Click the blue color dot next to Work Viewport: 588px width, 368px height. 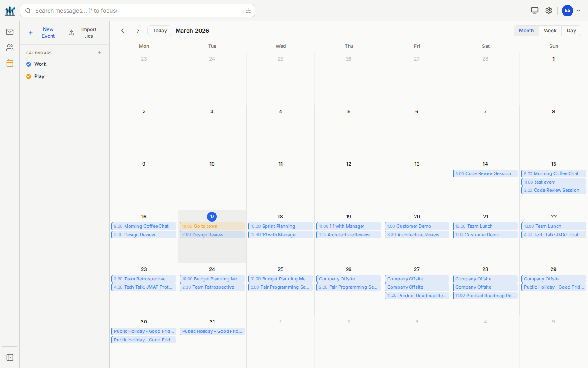[29, 64]
